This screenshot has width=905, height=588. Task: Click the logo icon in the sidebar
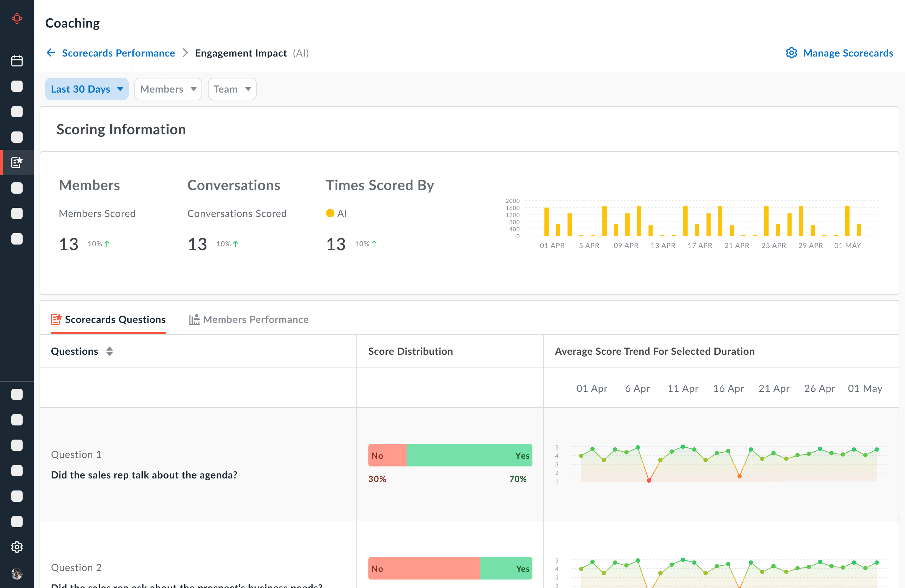tap(17, 18)
